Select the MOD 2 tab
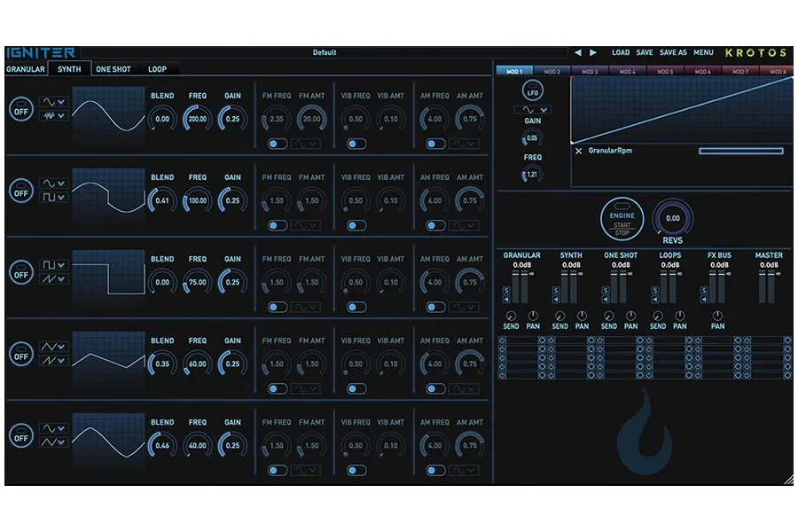This screenshot has height=532, width=798. click(x=552, y=71)
